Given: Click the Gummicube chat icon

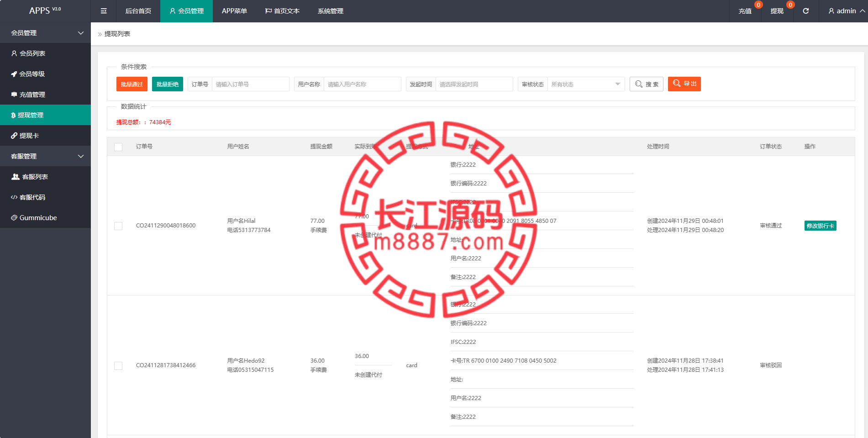Looking at the screenshot, I should pos(14,218).
